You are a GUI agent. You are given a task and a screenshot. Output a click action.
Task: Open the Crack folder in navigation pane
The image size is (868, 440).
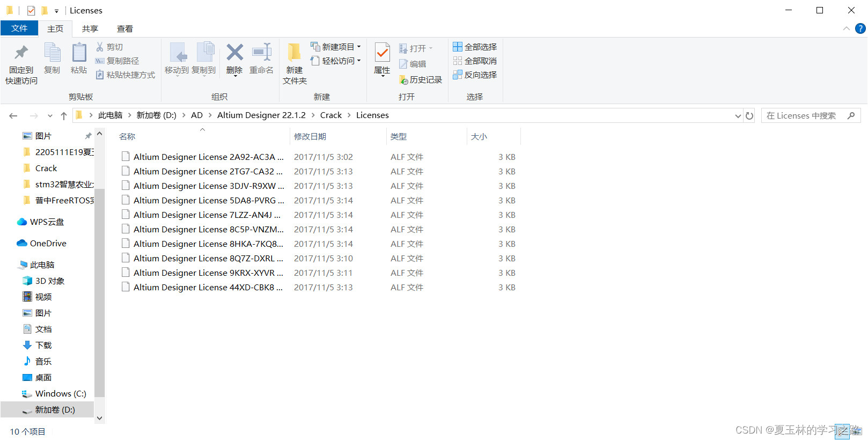coord(46,168)
